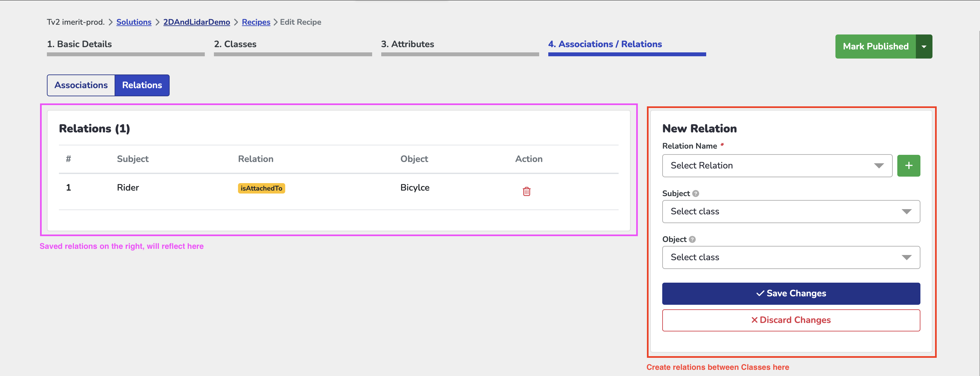Screen dimensions: 980x376
Task: Go to step 1. Basic Details
Action: coord(79,44)
